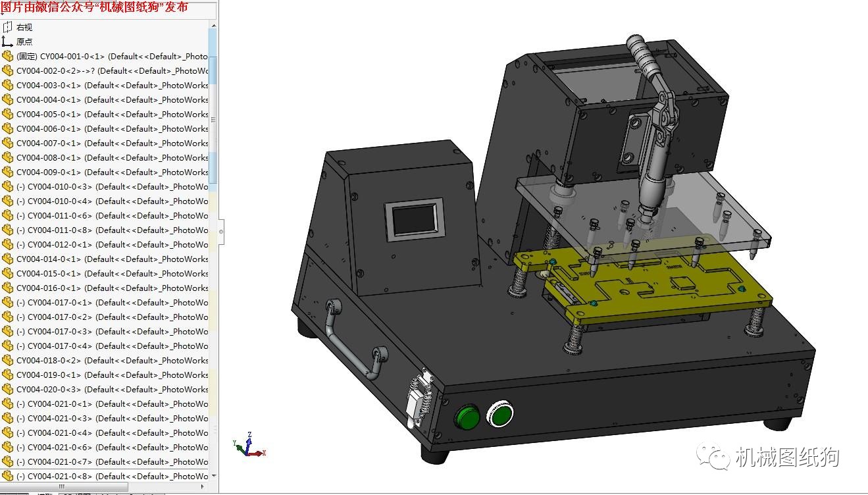Select the row (-) CY004-012-0<1>
This screenshot has width=868, height=495.
[x=105, y=244]
